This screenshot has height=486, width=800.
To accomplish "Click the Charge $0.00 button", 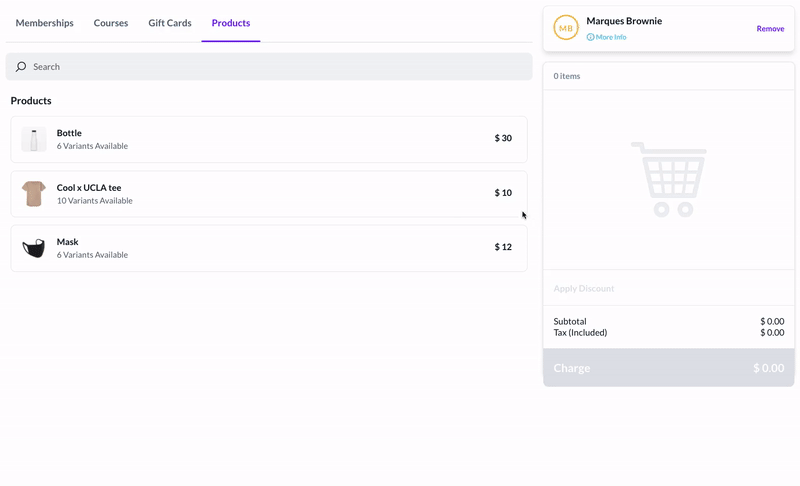I will pos(668,368).
